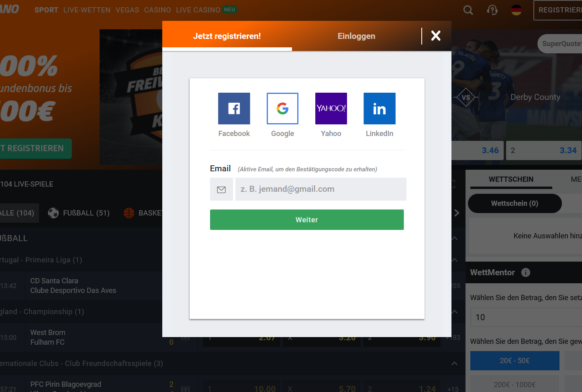The height and width of the screenshot is (392, 582).
Task: Switch to Einloggen tab
Action: (356, 36)
